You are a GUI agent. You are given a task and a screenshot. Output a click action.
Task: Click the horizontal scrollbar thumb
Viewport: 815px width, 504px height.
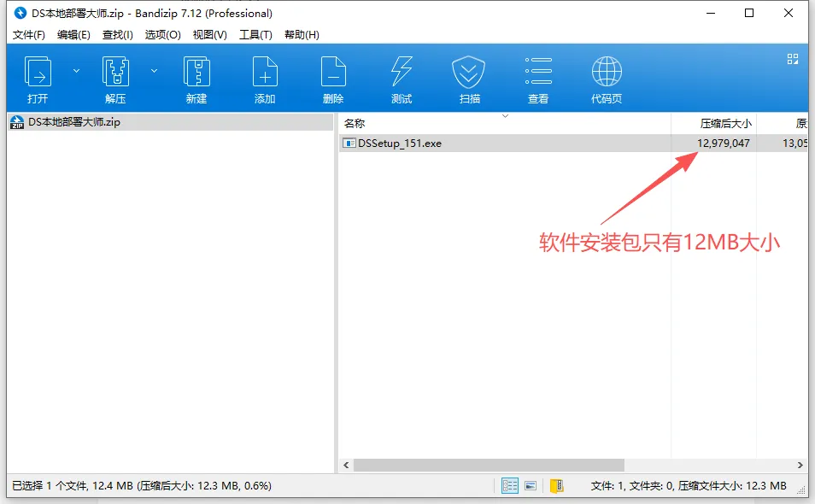tap(489, 465)
